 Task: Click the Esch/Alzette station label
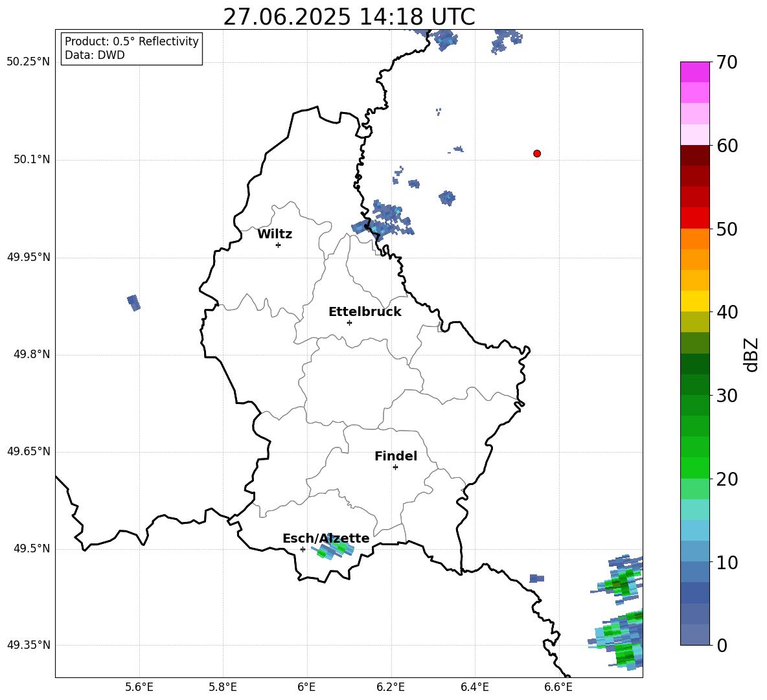pyautogui.click(x=326, y=539)
